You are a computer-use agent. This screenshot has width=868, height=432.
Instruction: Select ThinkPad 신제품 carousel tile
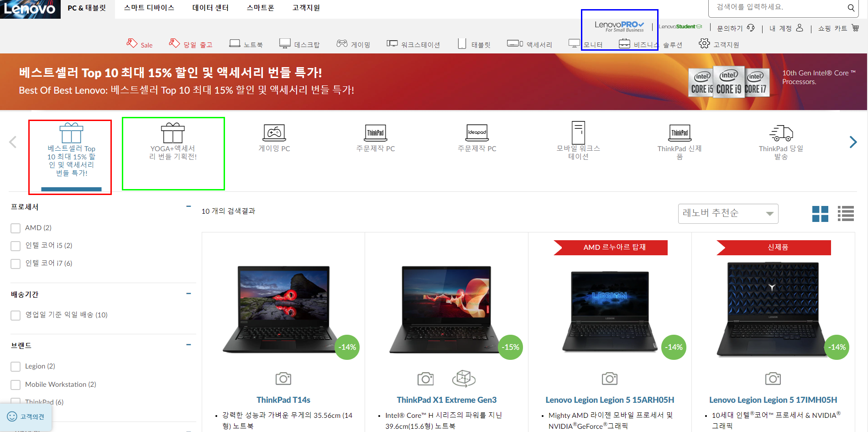pyautogui.click(x=680, y=142)
